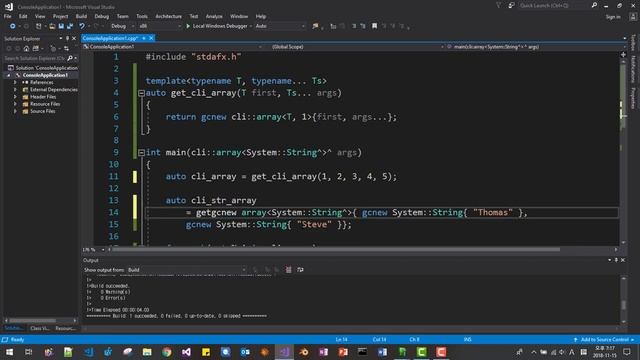
Task: Click the notifications flag icon in title bar
Action: click(499, 6)
